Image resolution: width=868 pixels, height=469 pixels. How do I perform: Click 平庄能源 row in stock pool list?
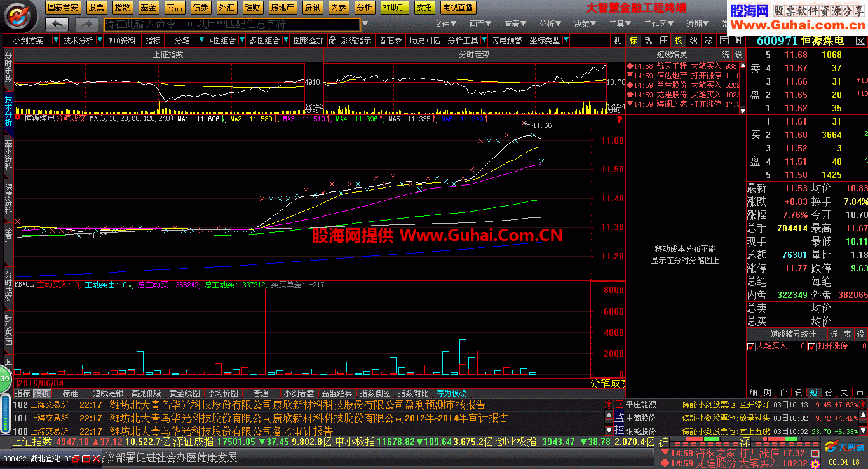pos(742,405)
